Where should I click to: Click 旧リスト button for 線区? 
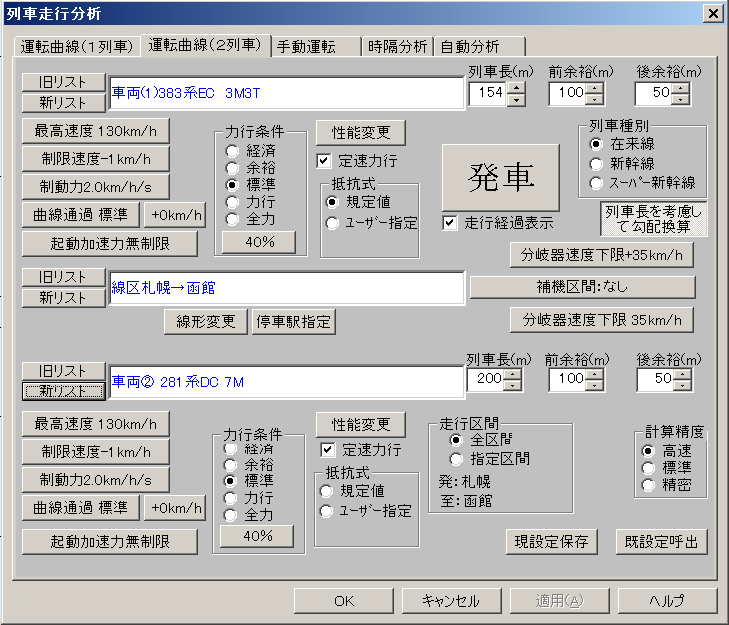(x=64, y=277)
